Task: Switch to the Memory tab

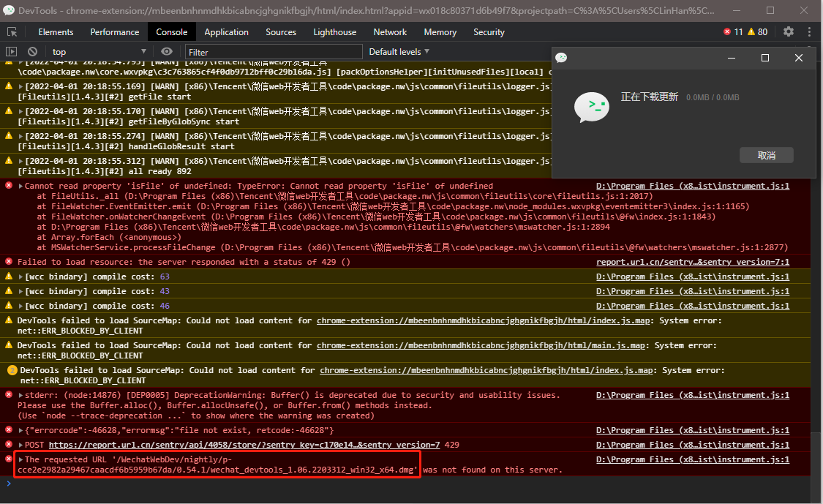Action: pyautogui.click(x=440, y=32)
